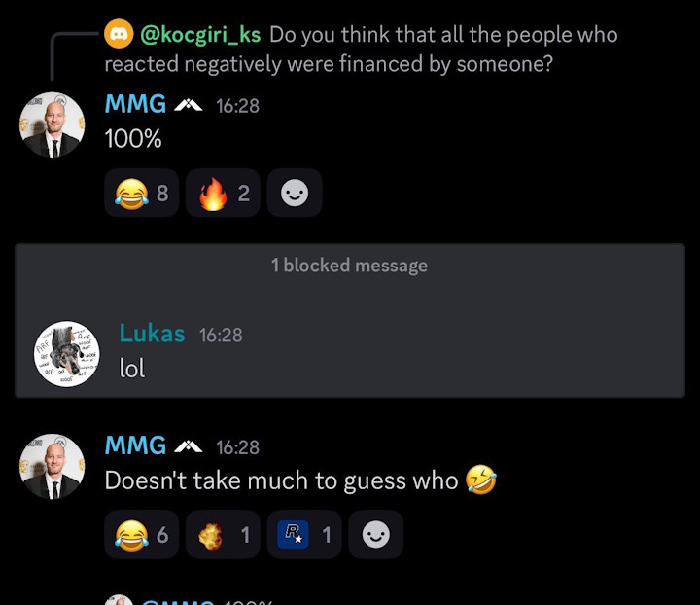
Task: Click the Lukas username
Action: [152, 334]
